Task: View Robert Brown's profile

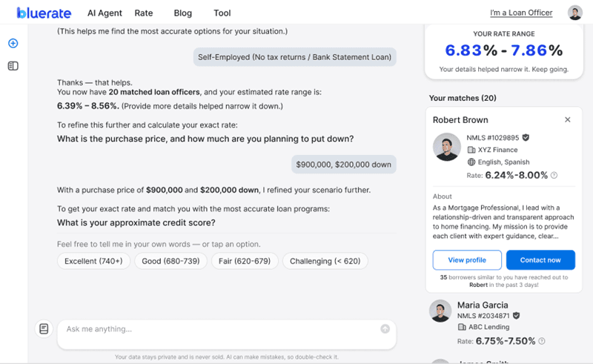Action: click(x=467, y=260)
